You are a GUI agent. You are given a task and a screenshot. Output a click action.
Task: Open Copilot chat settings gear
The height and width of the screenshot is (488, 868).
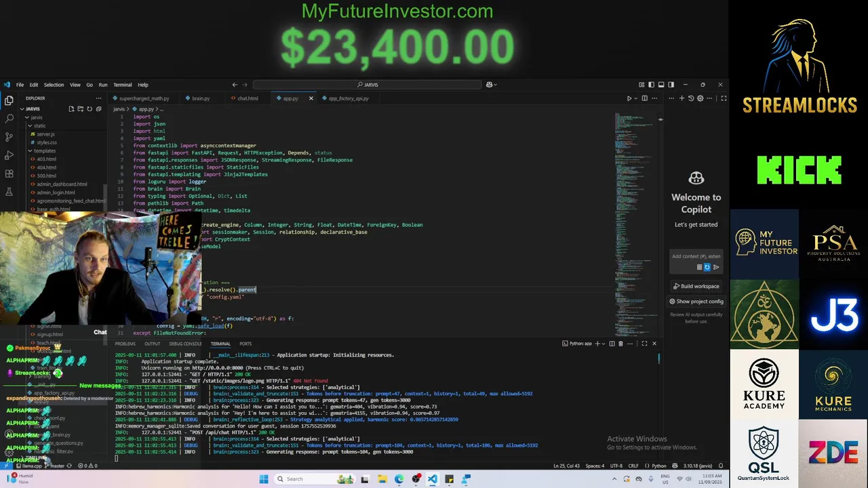click(x=700, y=98)
